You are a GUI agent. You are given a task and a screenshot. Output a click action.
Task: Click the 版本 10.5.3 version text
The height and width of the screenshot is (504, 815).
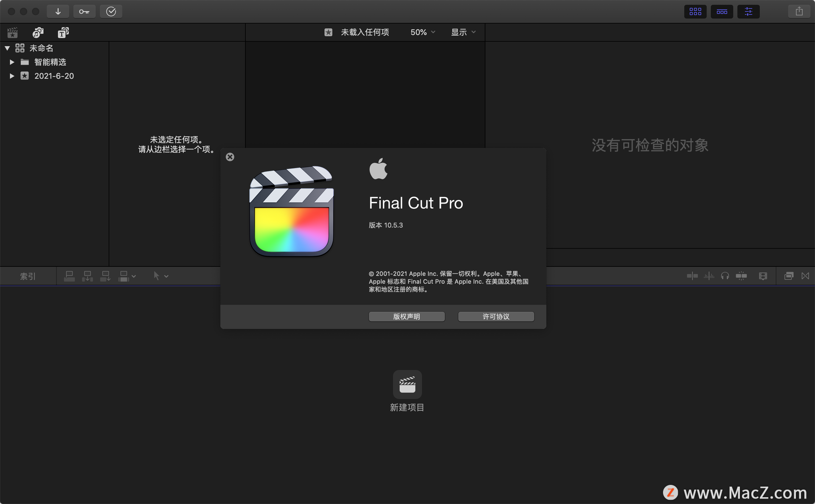(x=386, y=225)
